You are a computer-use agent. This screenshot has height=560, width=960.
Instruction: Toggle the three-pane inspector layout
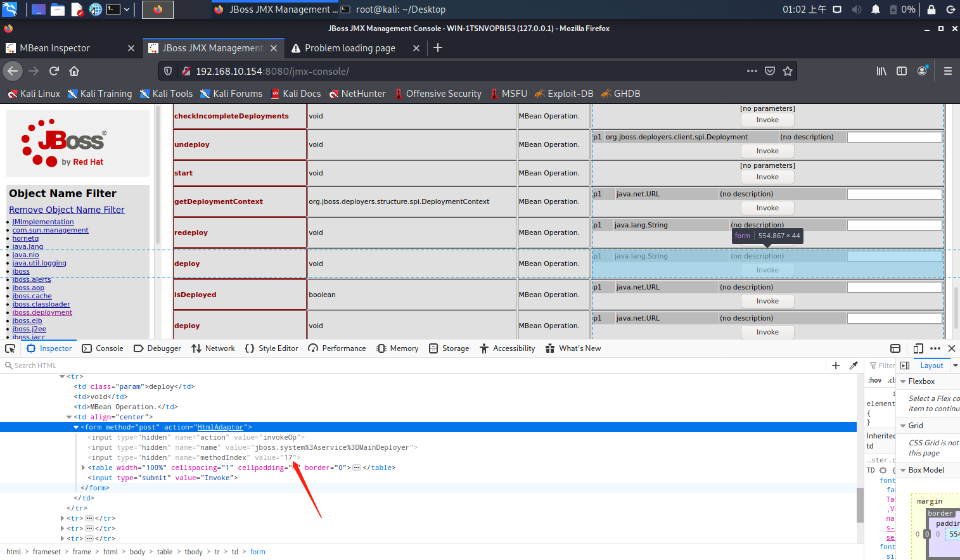point(905,366)
